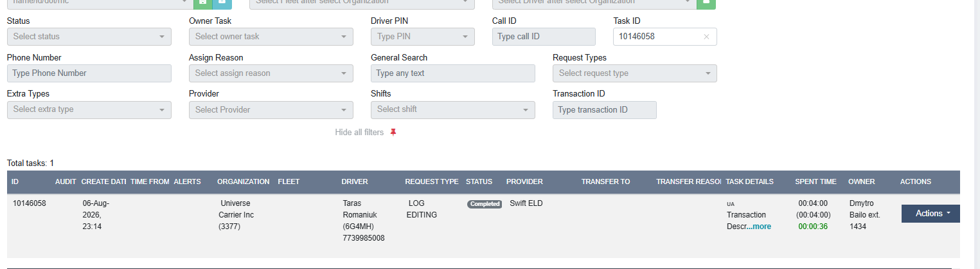Open the Status dropdown
Screen dimensions: 980x269
click(89, 37)
